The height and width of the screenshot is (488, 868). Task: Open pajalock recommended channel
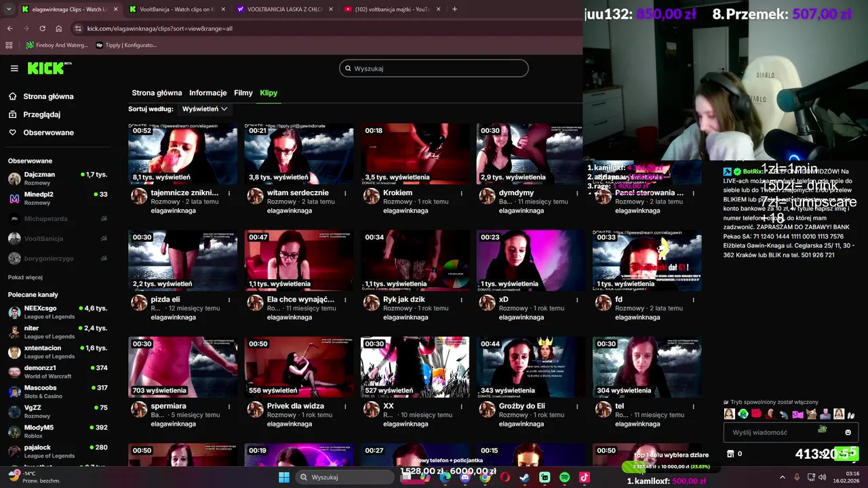pyautogui.click(x=58, y=451)
